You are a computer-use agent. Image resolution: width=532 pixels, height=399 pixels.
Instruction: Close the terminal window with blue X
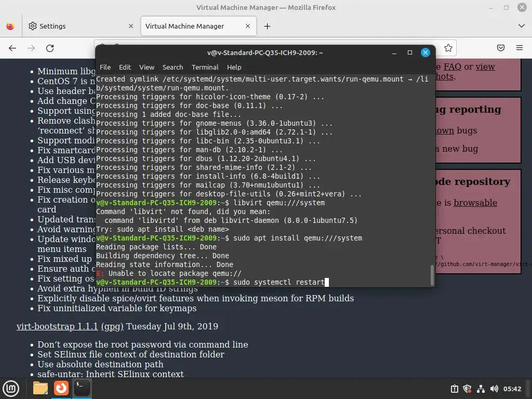(425, 52)
